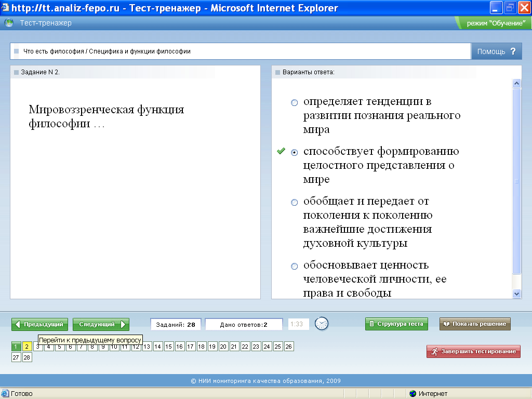This screenshot has width=532, height=399.
Task: Click the 'Варианты ответа:' header
Action: [x=309, y=72]
